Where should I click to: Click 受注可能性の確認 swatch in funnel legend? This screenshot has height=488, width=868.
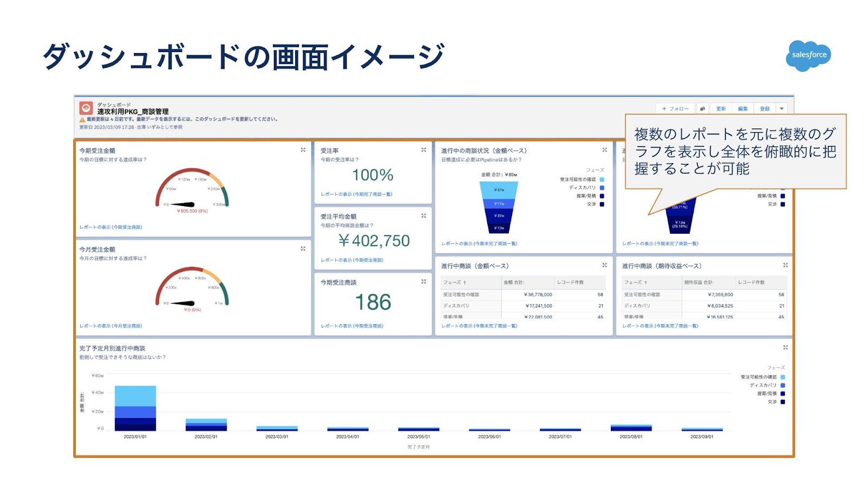tap(602, 179)
